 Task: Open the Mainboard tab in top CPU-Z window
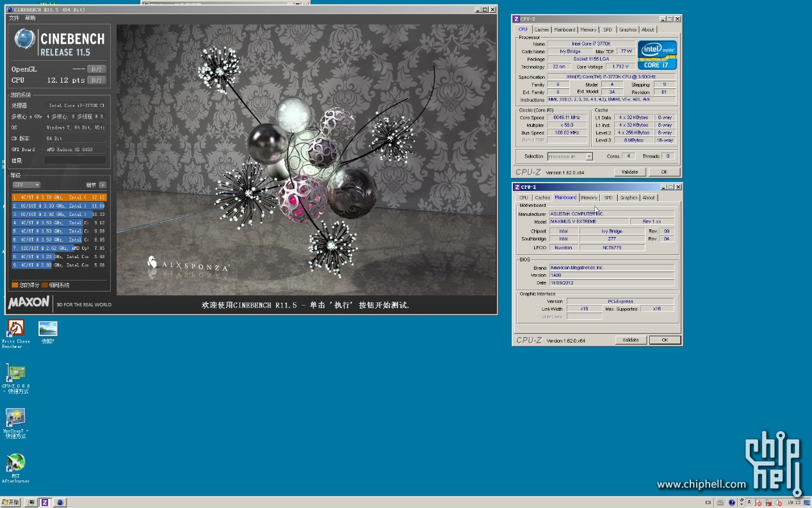[565, 29]
